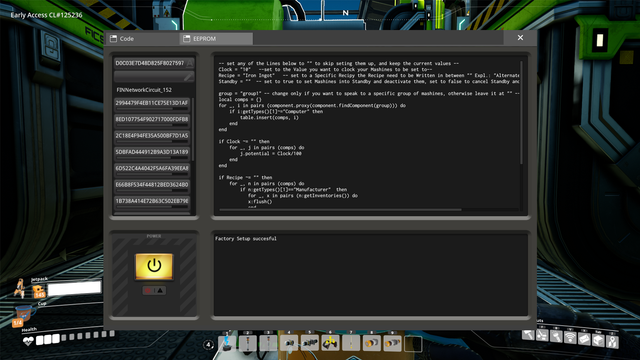Click the compass N marker at top

click(x=345, y=13)
